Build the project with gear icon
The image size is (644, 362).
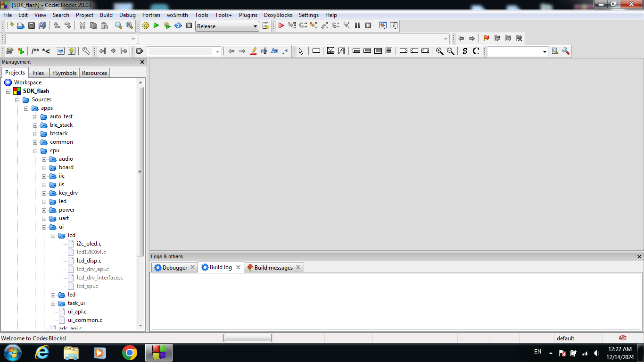click(x=145, y=25)
